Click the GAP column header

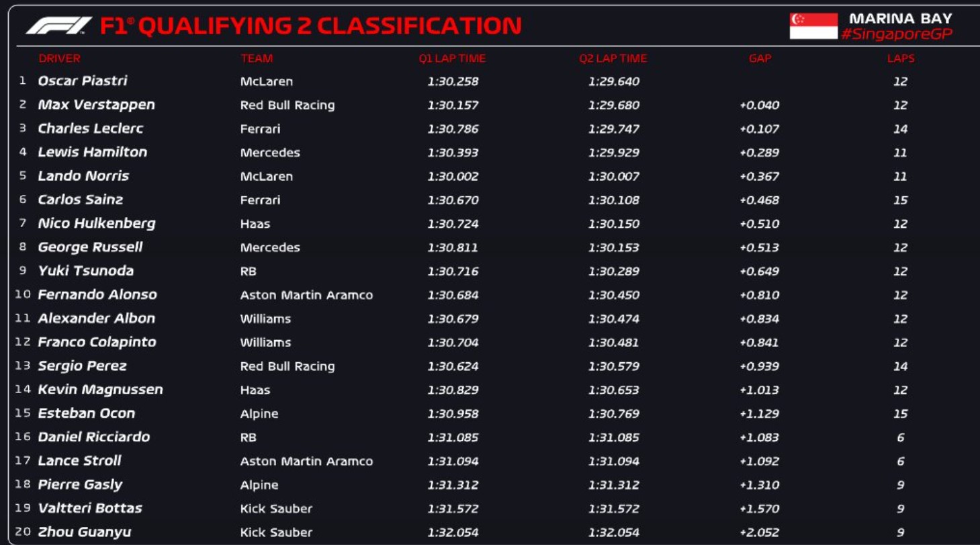760,58
